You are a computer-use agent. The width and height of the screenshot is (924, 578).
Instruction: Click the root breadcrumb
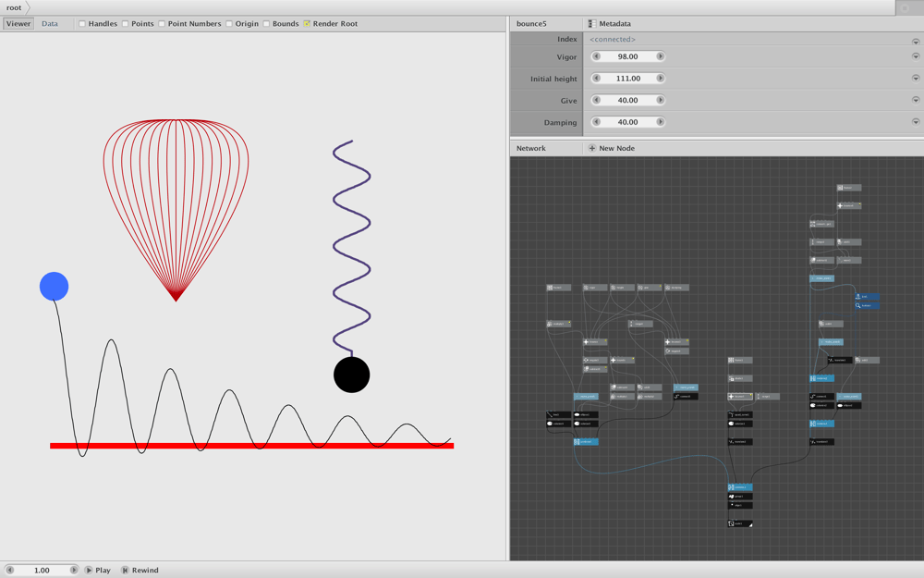click(x=14, y=7)
